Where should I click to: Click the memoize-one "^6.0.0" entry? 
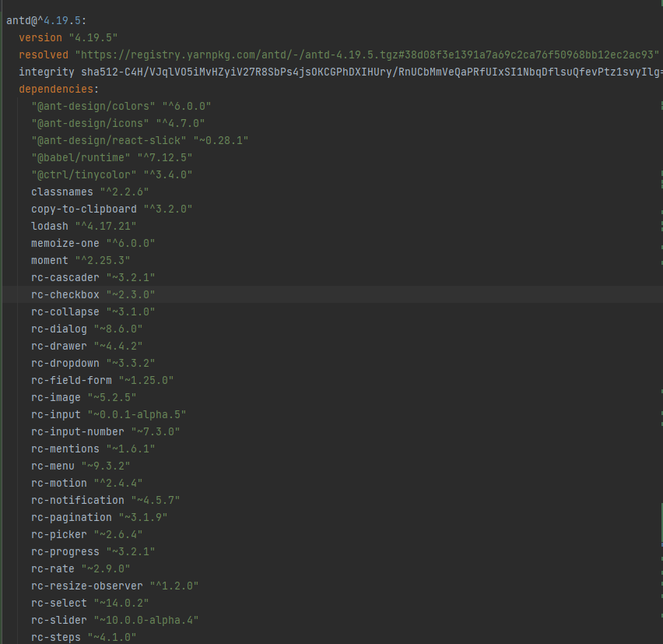[x=93, y=243]
